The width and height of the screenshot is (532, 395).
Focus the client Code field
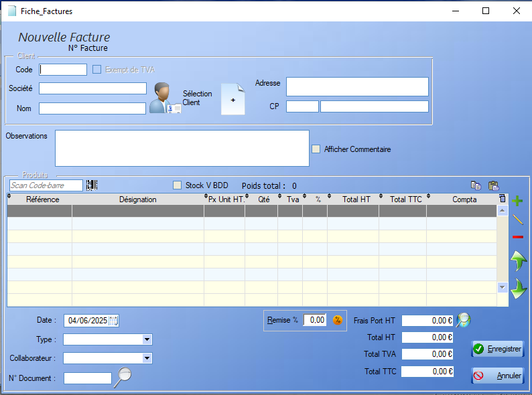pyautogui.click(x=63, y=70)
